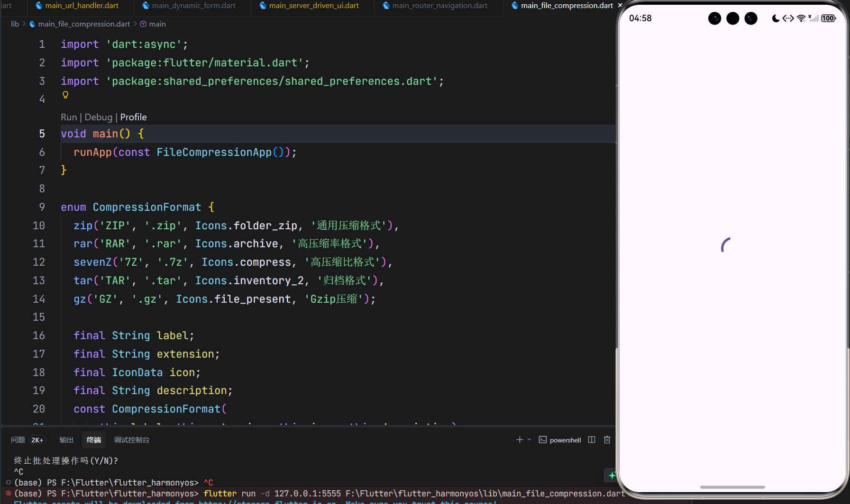
Task: Switch to main_dynamic_form.dart tab
Action: [189, 6]
